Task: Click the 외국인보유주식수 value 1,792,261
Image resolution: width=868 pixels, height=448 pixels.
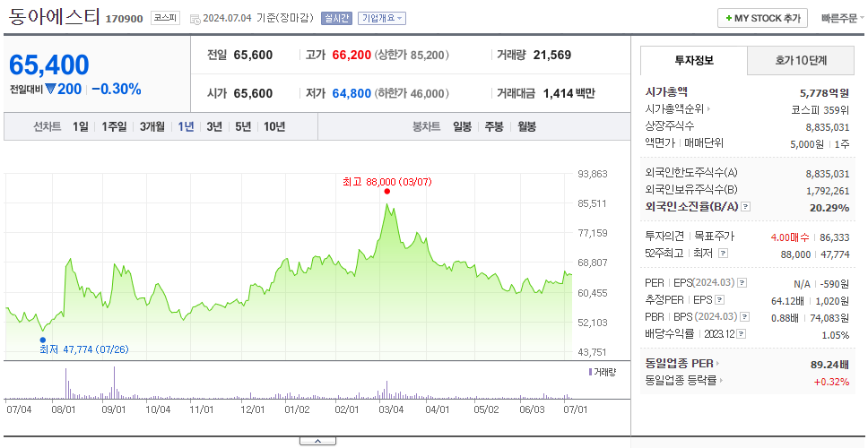Action: tap(828, 191)
